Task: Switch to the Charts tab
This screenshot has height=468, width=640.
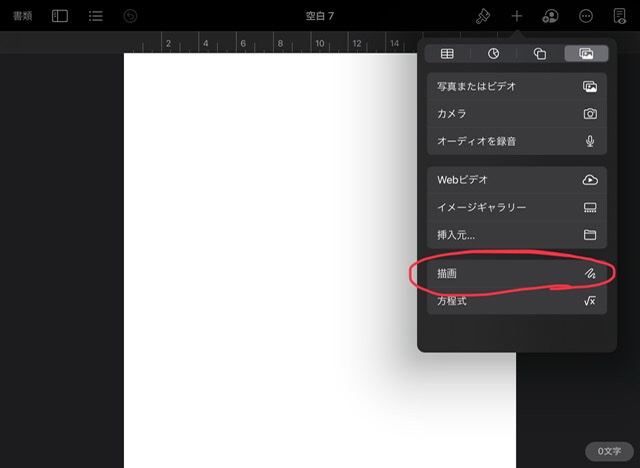Action: [494, 54]
